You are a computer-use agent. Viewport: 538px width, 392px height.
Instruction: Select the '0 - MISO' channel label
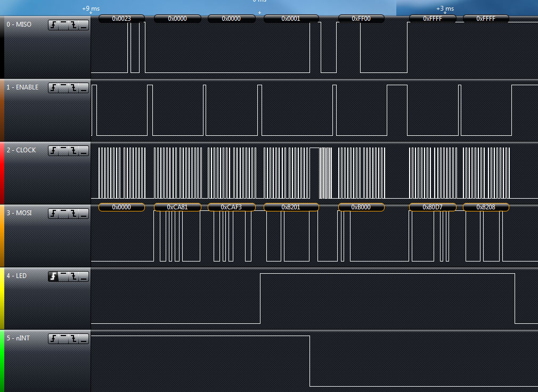(x=19, y=24)
